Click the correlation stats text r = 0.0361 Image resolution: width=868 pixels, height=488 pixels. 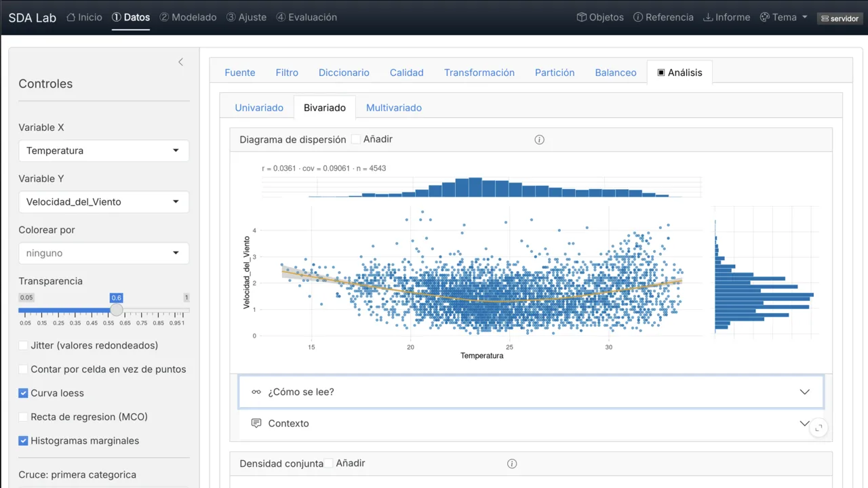[x=324, y=168]
